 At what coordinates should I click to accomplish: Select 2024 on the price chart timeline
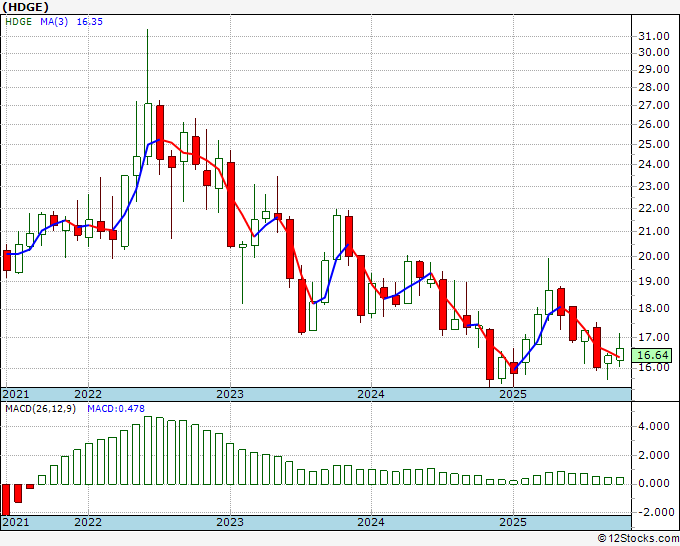click(371, 394)
